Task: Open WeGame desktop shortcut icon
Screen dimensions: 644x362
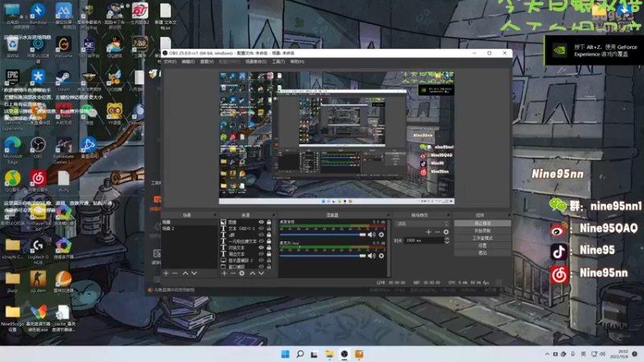Action: coord(64,47)
